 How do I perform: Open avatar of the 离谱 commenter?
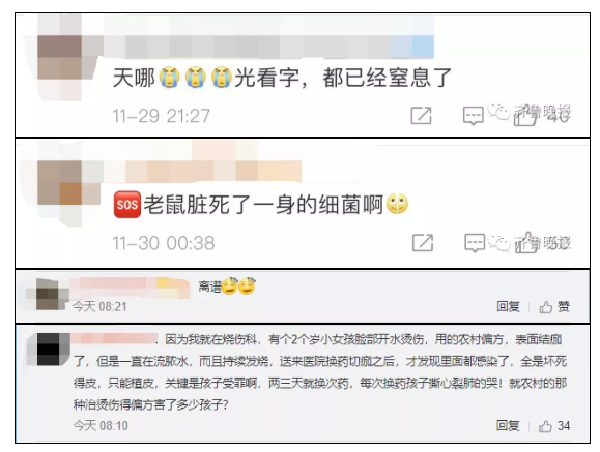click(47, 294)
